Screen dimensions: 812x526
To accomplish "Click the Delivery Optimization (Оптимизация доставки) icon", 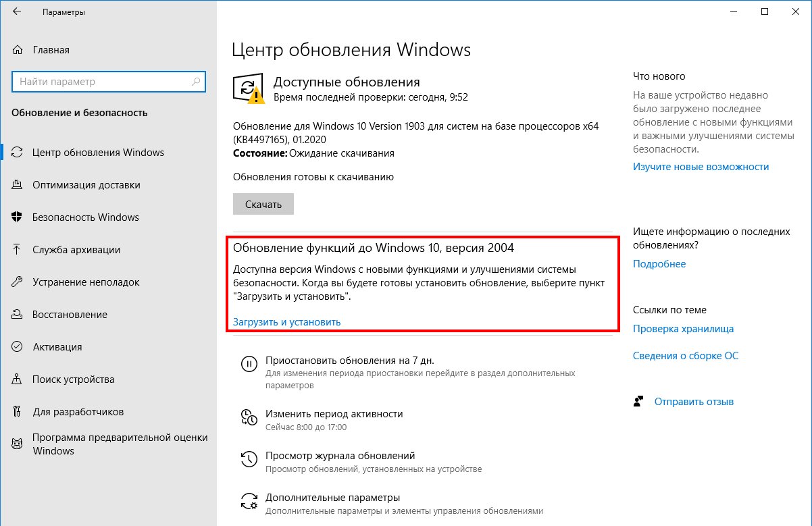I will point(18,185).
